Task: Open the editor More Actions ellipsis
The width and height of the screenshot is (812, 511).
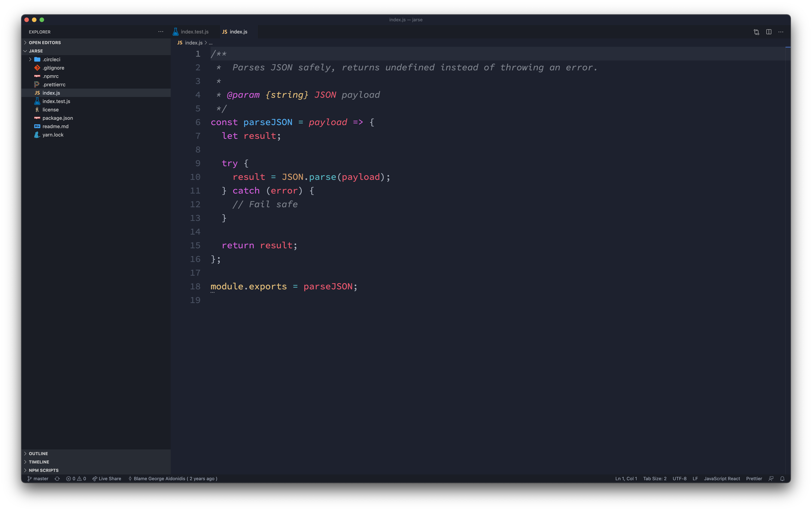Action: 781,32
